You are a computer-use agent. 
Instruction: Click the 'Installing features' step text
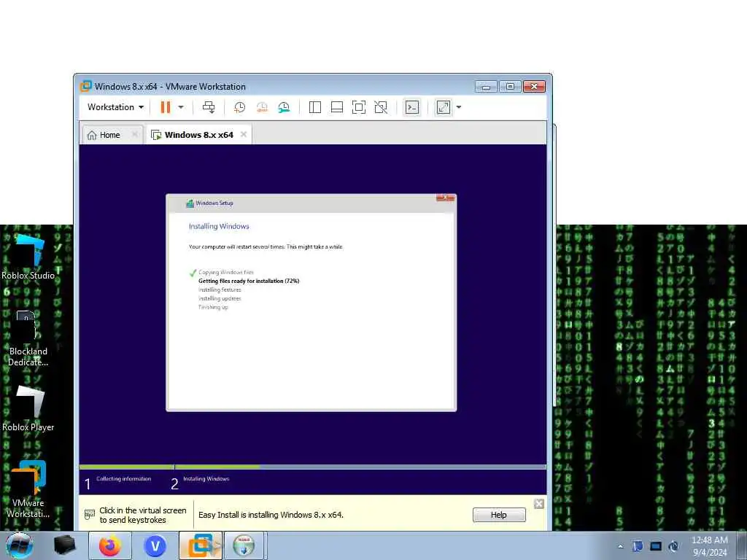click(220, 289)
